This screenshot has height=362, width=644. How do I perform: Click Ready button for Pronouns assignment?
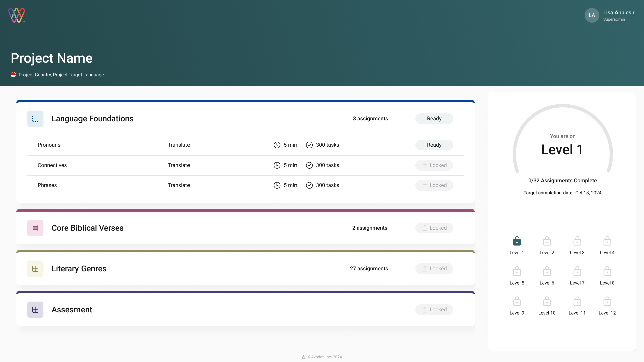coord(434,145)
